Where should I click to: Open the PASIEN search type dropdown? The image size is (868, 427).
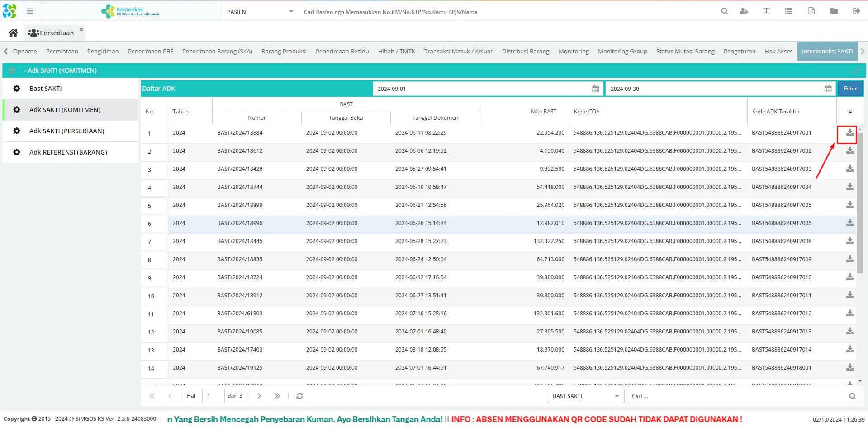[291, 11]
